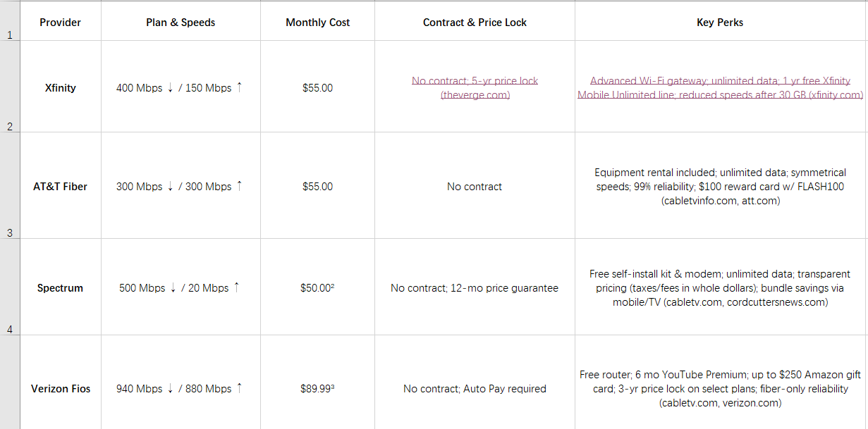Select row header 2

(10, 86)
